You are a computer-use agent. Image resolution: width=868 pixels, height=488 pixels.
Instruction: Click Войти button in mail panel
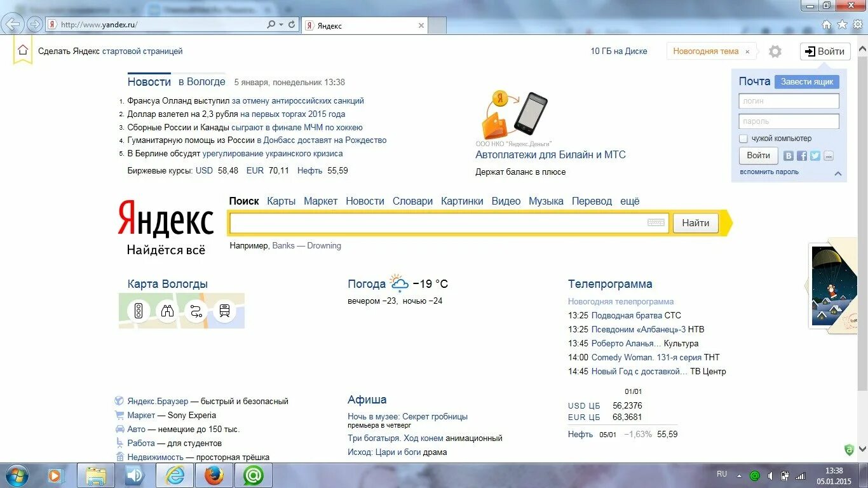[759, 155]
